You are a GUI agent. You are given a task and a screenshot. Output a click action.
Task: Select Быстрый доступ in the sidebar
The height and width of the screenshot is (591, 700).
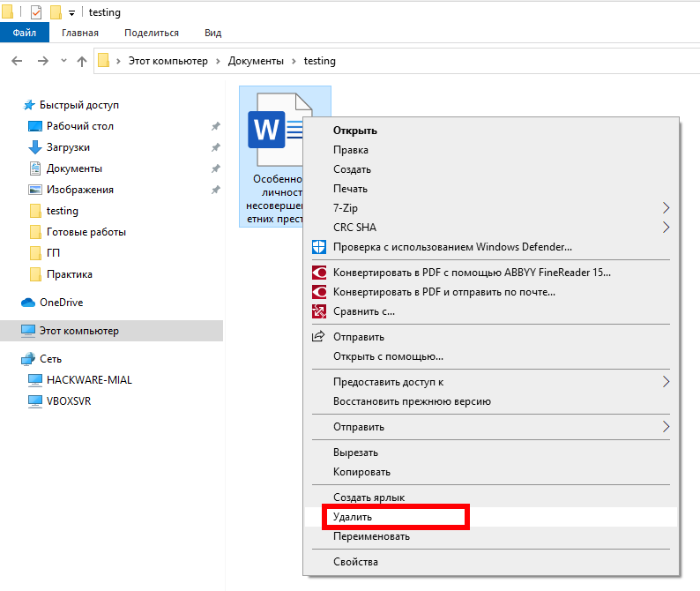pos(79,105)
